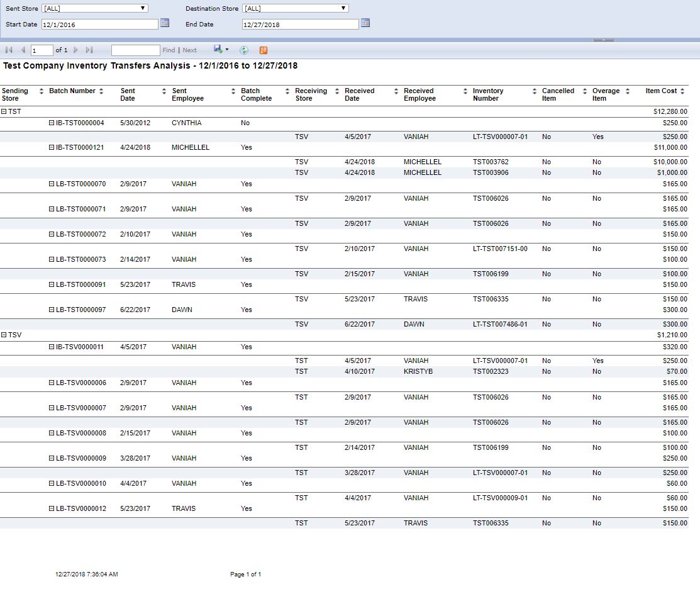700x594 pixels.
Task: Sort by Inventory Number column
Action: (535, 91)
